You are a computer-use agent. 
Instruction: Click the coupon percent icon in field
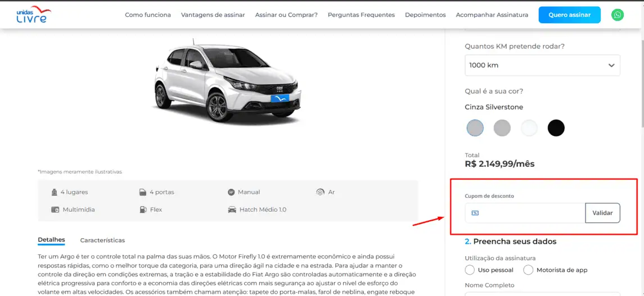coord(475,213)
